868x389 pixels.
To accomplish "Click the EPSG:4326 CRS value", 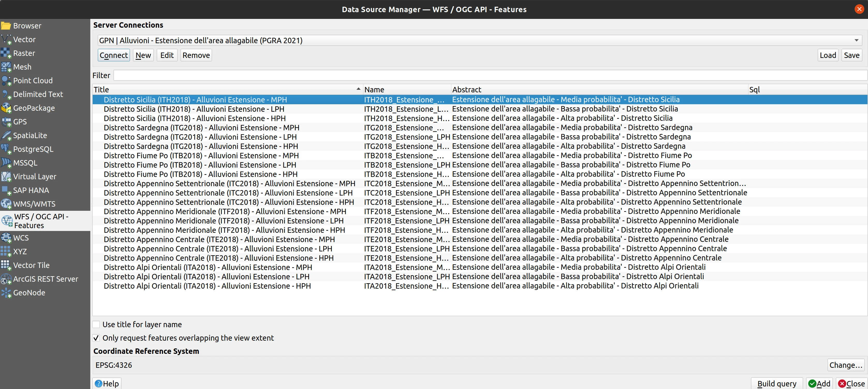I will point(114,365).
